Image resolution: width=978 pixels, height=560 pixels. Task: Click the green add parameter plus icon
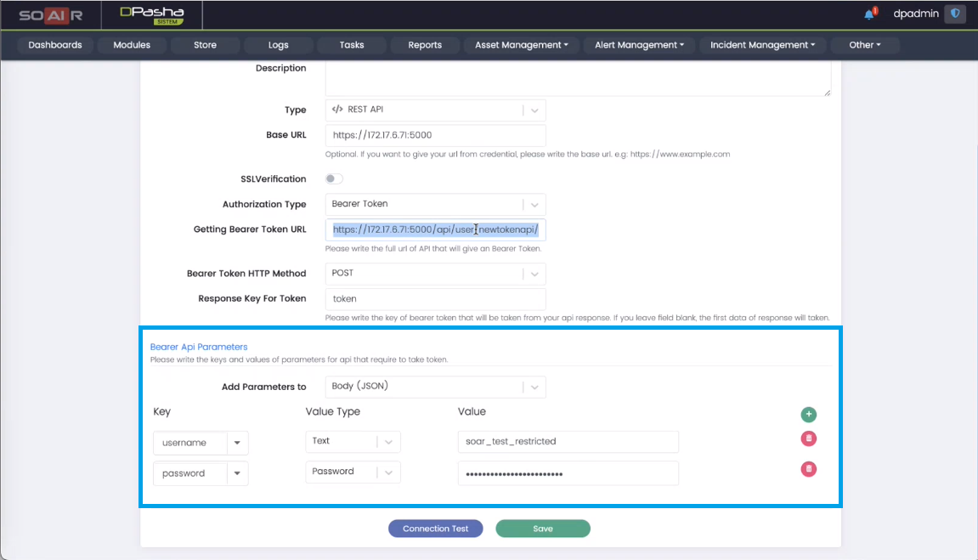point(808,415)
